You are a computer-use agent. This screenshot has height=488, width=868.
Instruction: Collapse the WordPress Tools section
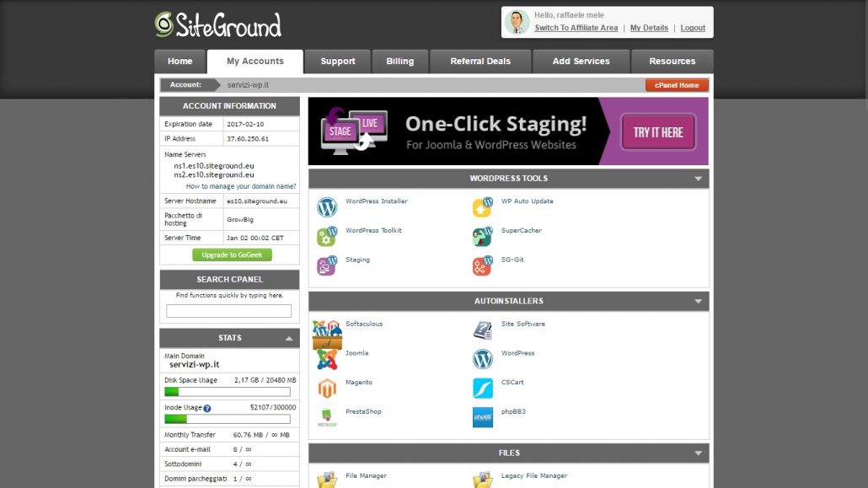click(x=698, y=179)
